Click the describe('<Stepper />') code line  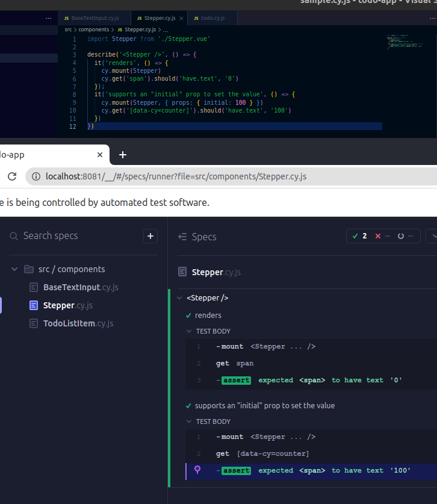pos(141,55)
